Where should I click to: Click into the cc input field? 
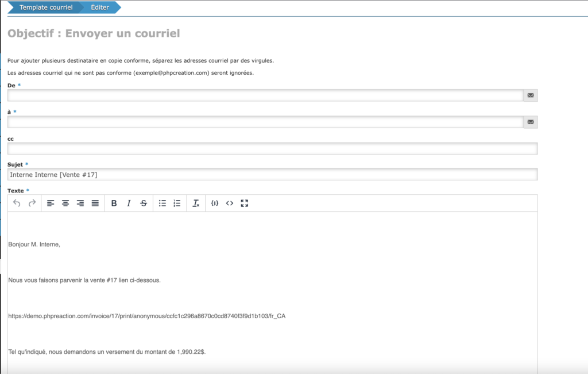[272, 149]
